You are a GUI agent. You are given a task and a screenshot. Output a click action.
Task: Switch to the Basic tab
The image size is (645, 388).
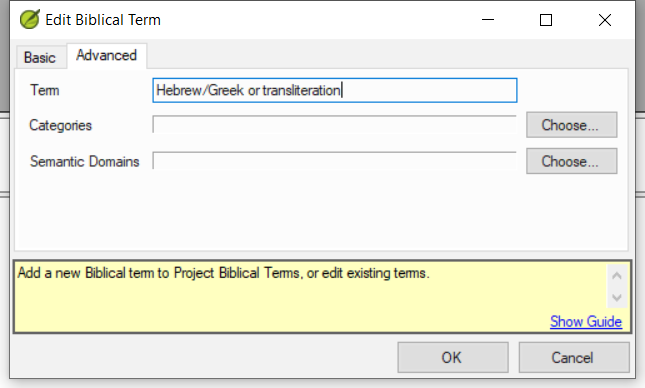click(40, 57)
